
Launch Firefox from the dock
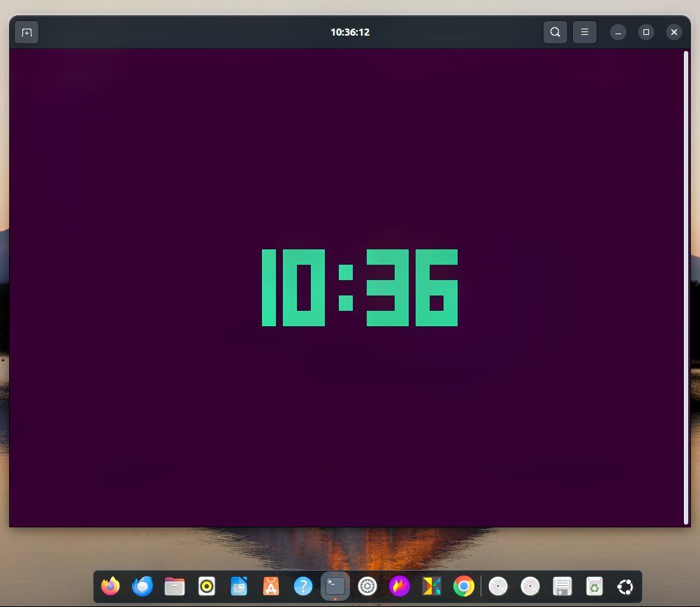click(110, 587)
